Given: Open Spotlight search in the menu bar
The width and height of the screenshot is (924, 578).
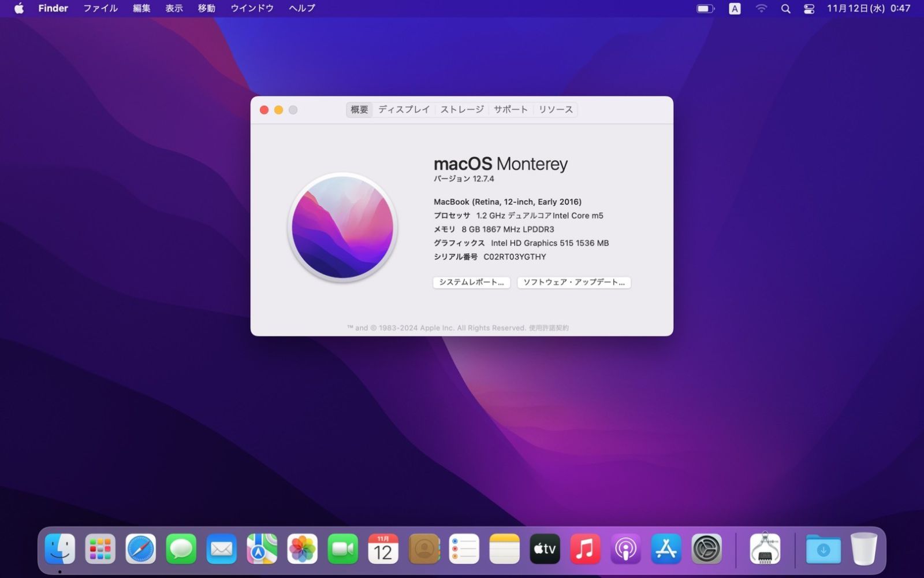Looking at the screenshot, I should pyautogui.click(x=785, y=8).
